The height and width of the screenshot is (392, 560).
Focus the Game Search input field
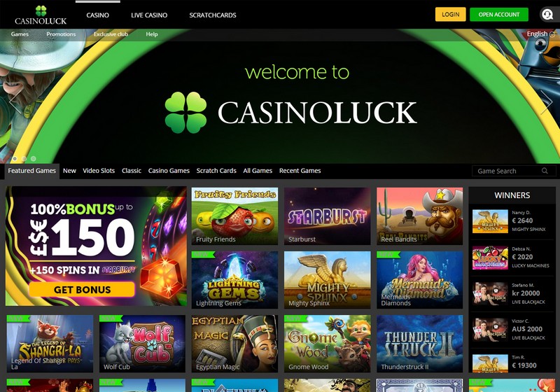tap(508, 171)
